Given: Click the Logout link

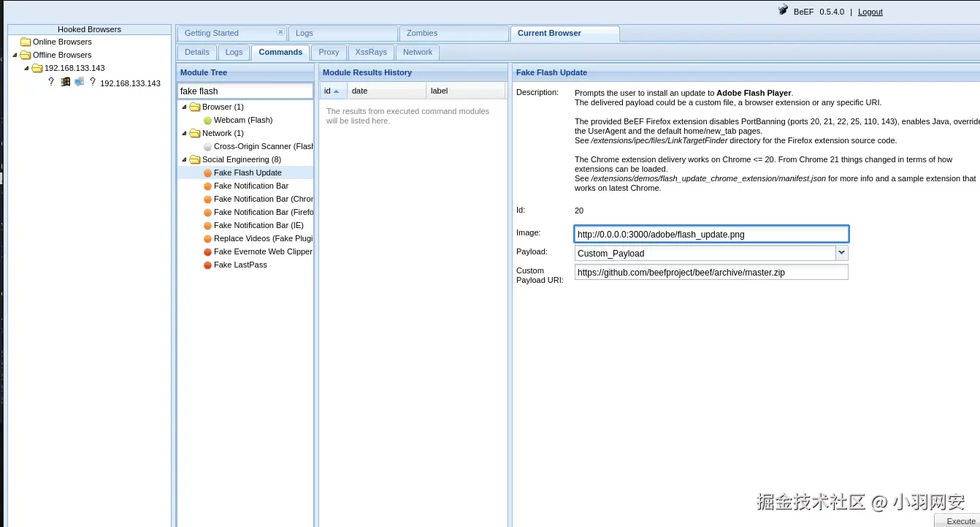Looking at the screenshot, I should click(x=870, y=12).
